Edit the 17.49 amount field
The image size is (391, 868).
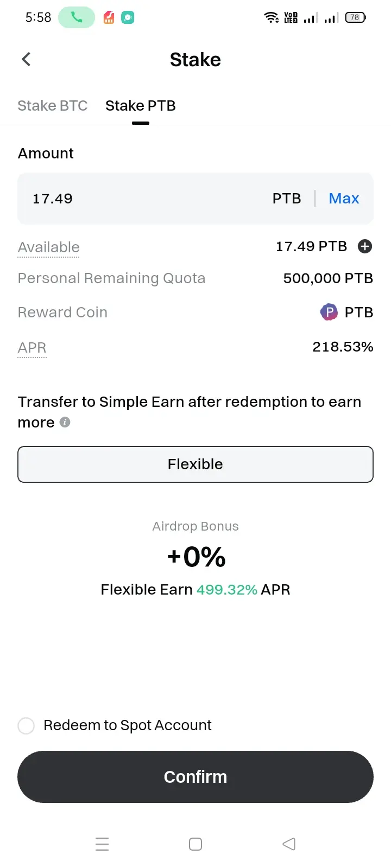coord(147,199)
